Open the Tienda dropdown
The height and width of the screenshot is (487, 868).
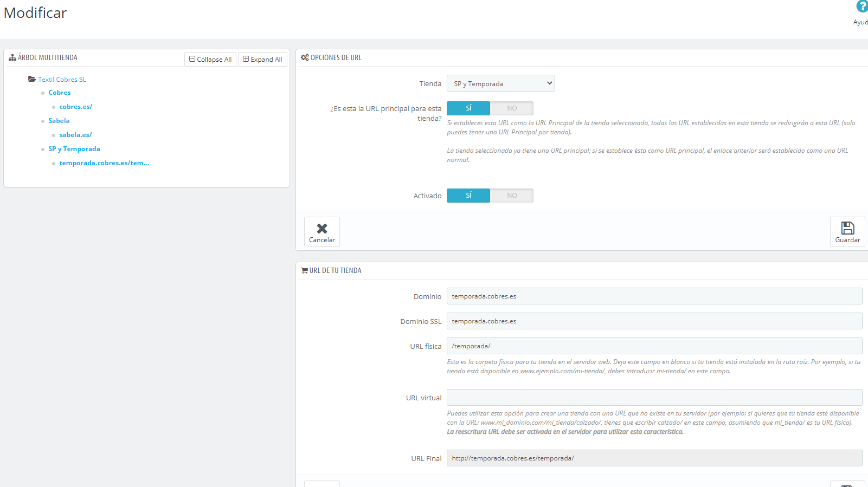point(501,83)
